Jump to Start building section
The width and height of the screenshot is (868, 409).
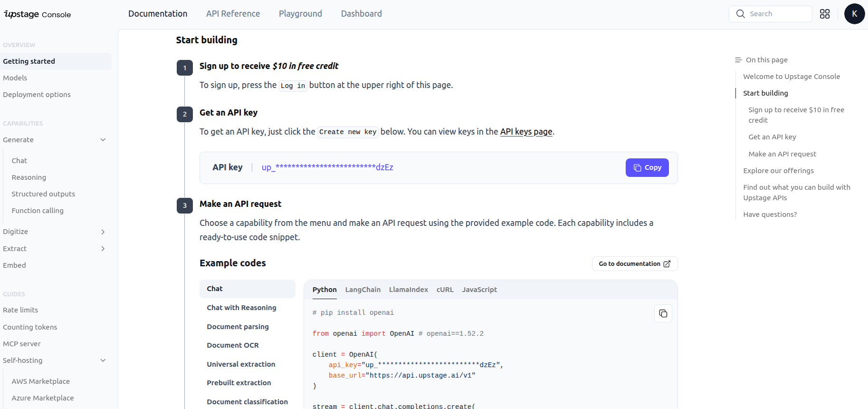click(x=765, y=93)
